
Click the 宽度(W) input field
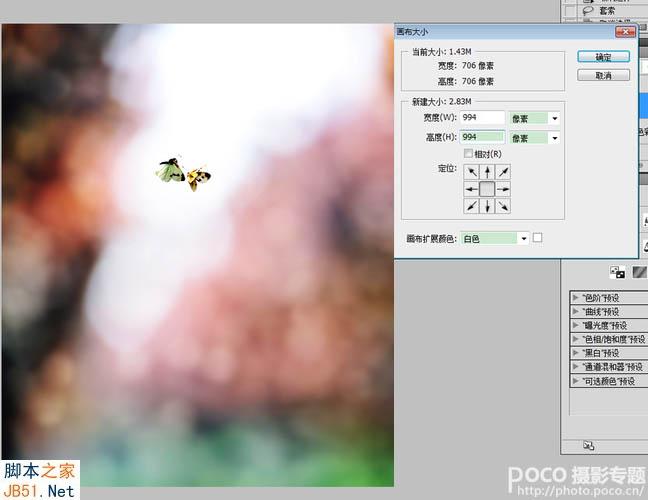pyautogui.click(x=482, y=118)
